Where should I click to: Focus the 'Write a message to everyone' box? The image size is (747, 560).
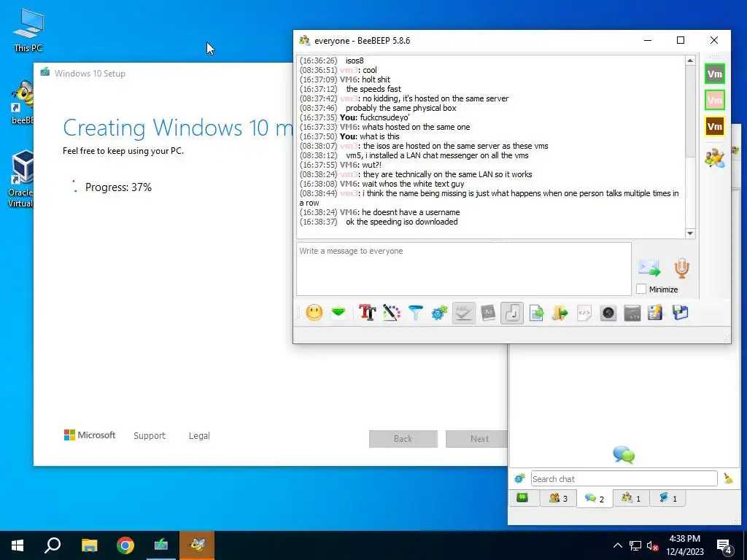click(x=463, y=269)
